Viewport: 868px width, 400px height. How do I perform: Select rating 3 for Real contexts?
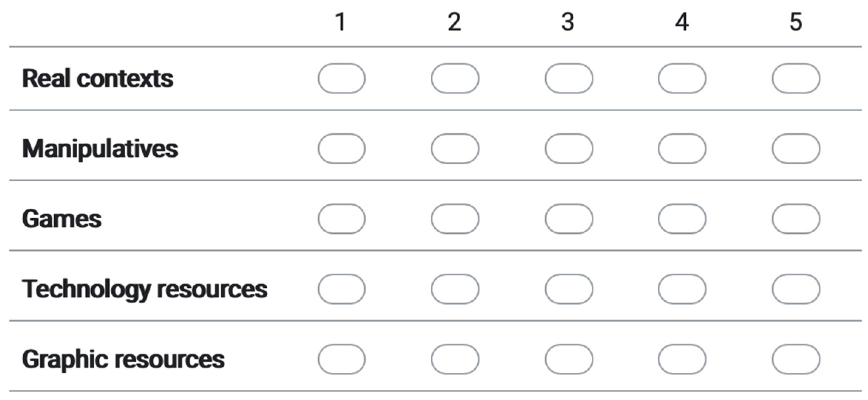pos(569,78)
